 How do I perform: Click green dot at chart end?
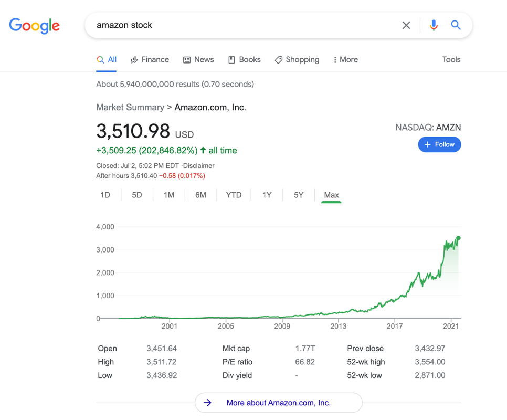[x=458, y=238]
